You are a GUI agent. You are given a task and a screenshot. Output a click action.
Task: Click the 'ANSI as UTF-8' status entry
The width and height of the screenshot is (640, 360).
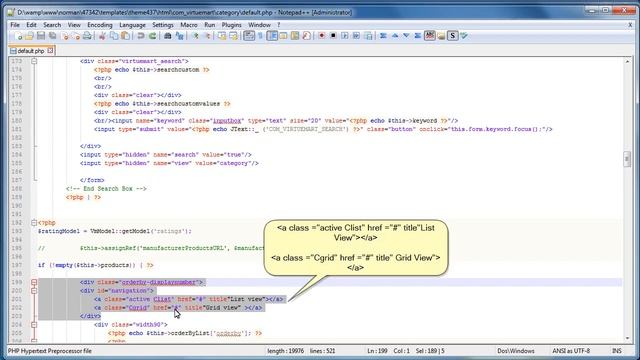click(571, 351)
